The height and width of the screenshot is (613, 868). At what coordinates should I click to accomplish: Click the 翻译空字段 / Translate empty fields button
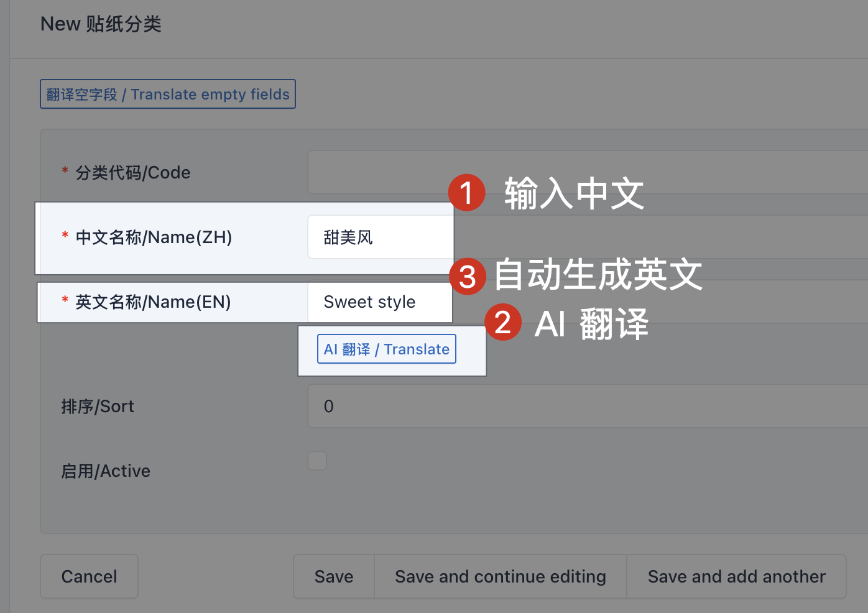(168, 94)
